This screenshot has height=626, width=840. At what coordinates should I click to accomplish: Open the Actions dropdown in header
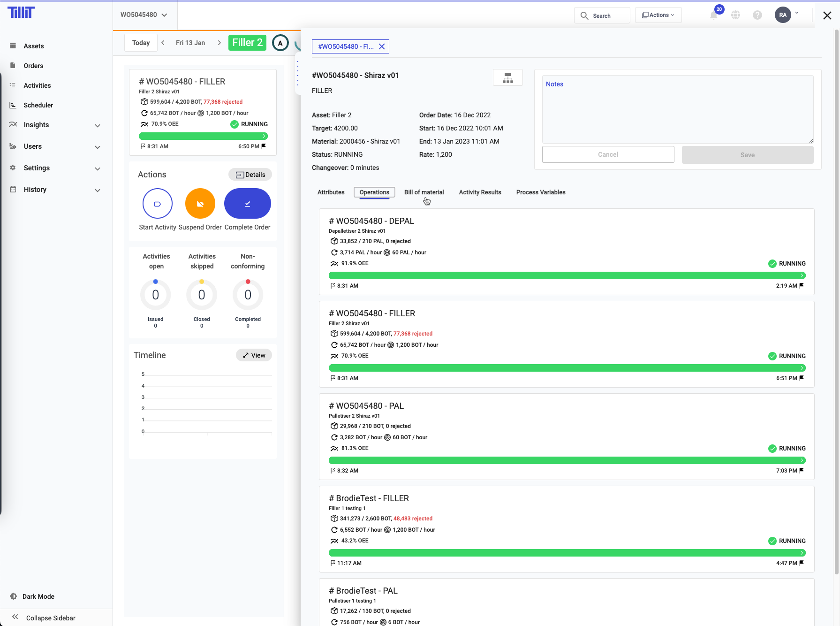tap(658, 15)
